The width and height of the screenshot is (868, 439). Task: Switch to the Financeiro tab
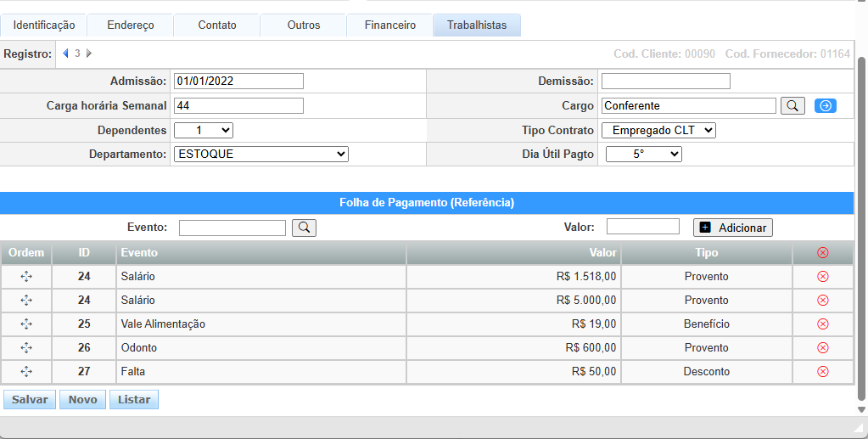(390, 25)
